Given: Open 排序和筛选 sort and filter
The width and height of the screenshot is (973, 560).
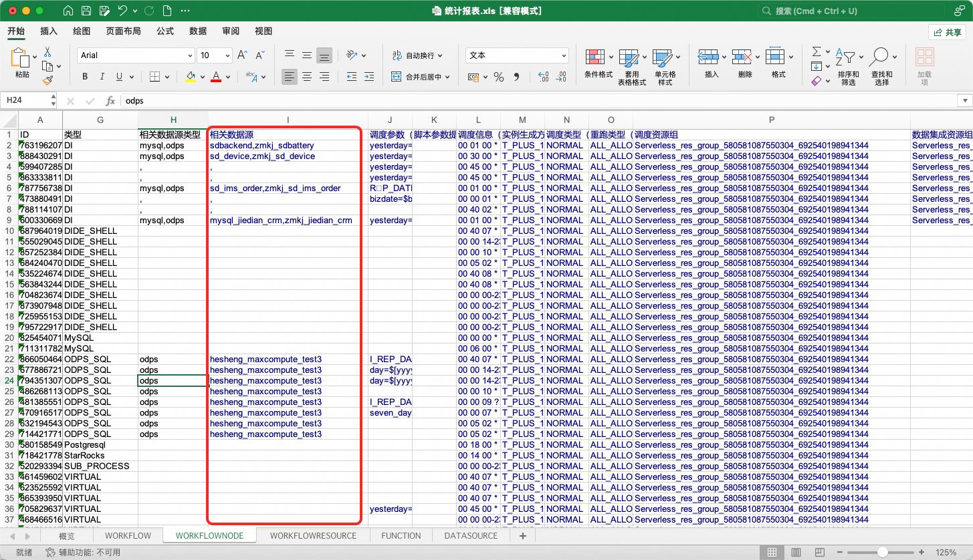Looking at the screenshot, I should click(849, 67).
